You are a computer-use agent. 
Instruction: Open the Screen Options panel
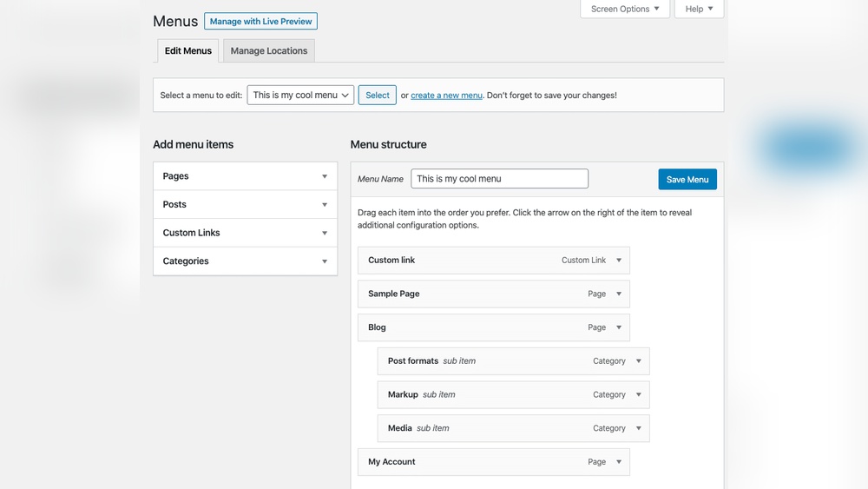point(625,9)
